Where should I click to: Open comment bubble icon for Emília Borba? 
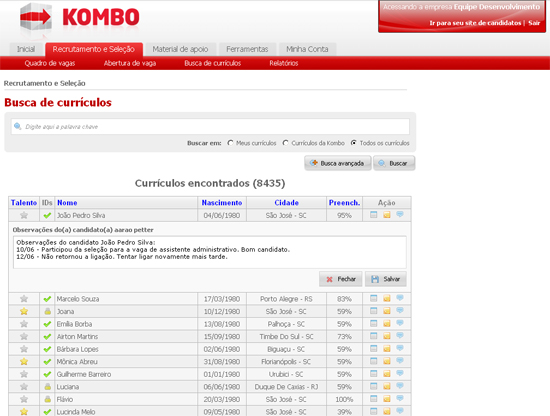[x=400, y=323]
